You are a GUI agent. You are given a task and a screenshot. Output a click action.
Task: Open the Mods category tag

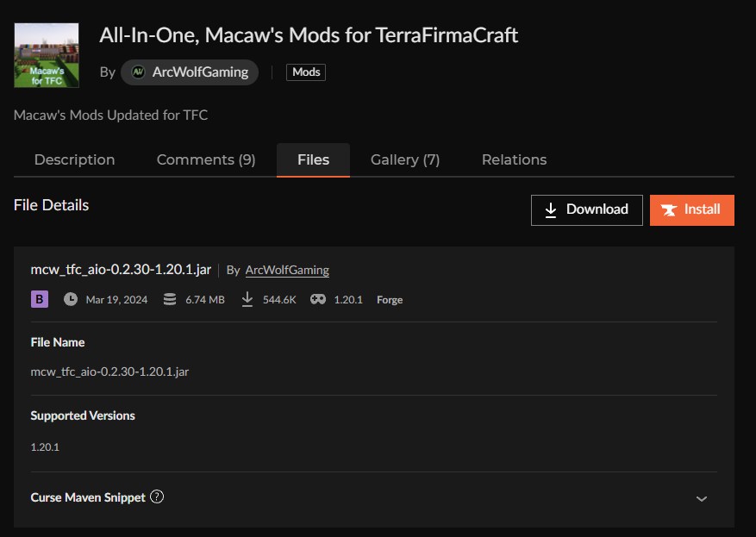(x=306, y=72)
